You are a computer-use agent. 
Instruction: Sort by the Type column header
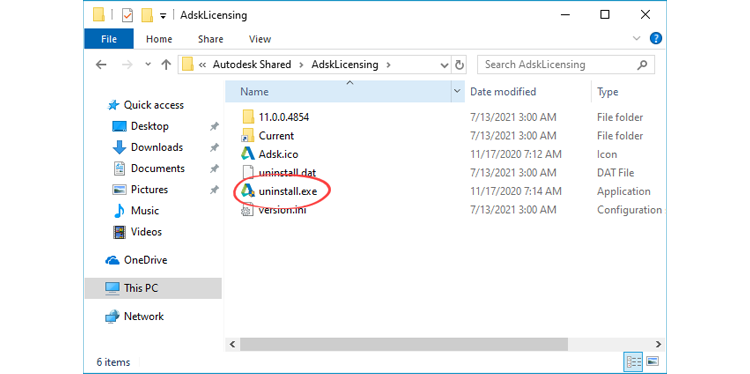(x=607, y=92)
